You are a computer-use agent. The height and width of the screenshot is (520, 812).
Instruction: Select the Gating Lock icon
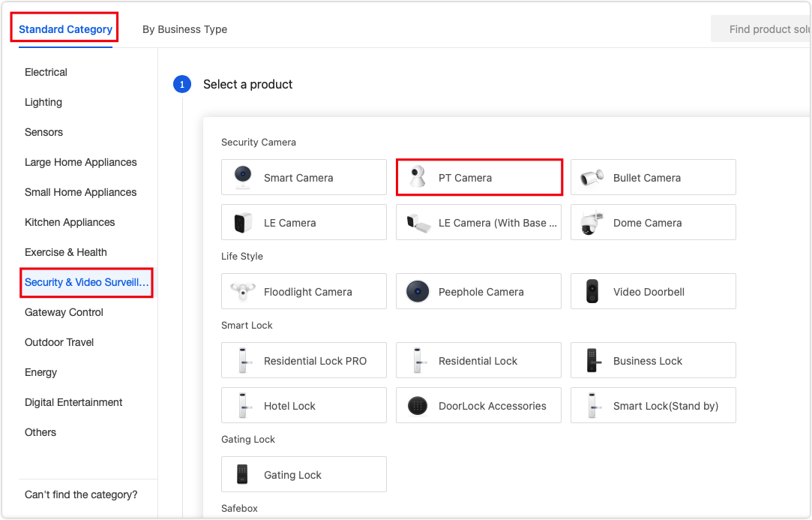point(241,474)
